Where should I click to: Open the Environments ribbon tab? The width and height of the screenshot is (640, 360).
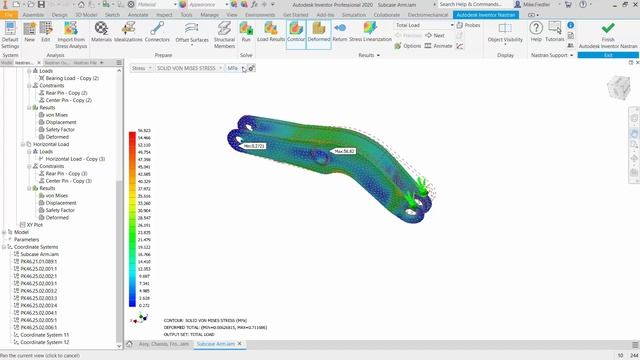click(x=260, y=15)
